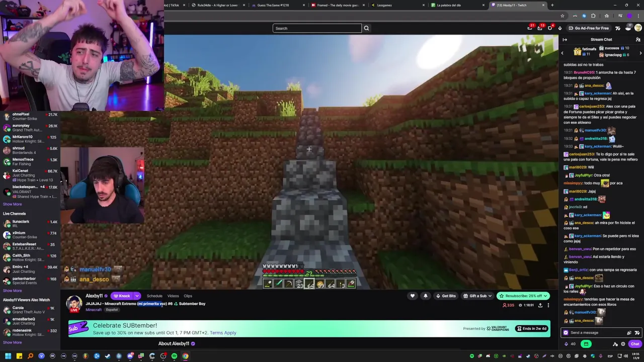Screen dimensions: 644x362
Task: Open Steam from the taskbar
Action: (x=108, y=356)
